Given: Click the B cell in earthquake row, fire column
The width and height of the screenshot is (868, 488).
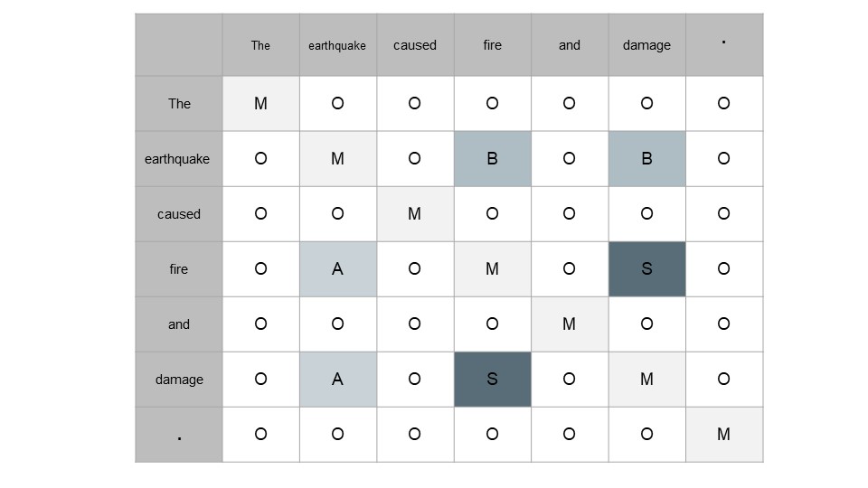Looking at the screenshot, I should [492, 159].
